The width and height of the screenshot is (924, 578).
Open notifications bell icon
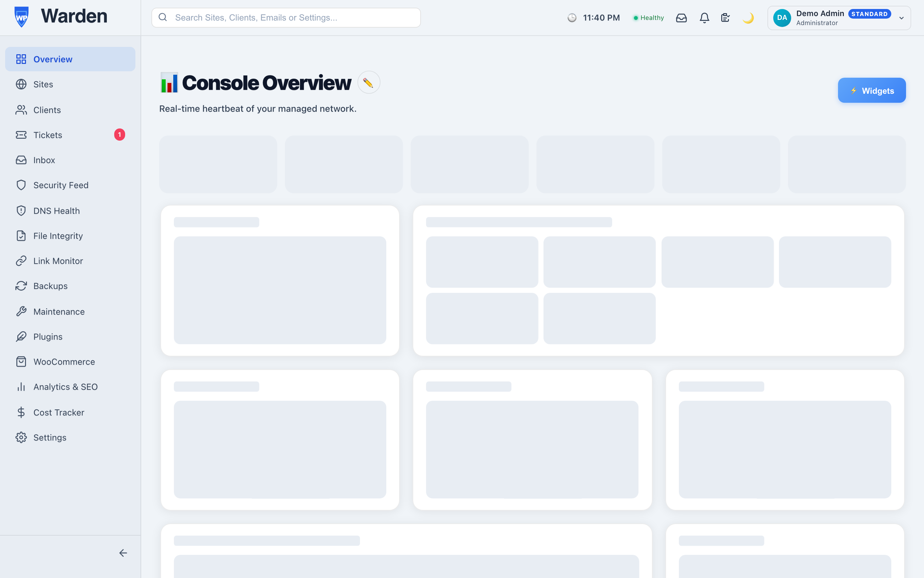[x=705, y=18]
